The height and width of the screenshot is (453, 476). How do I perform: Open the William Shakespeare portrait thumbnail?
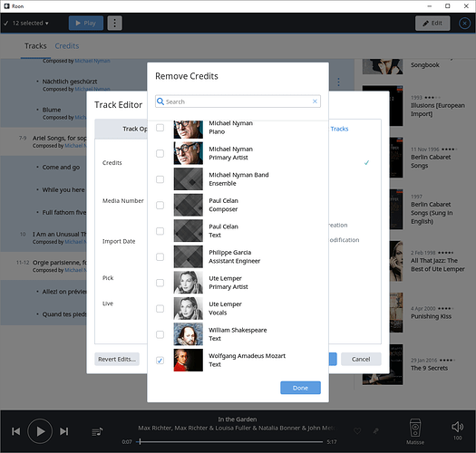[x=189, y=334]
